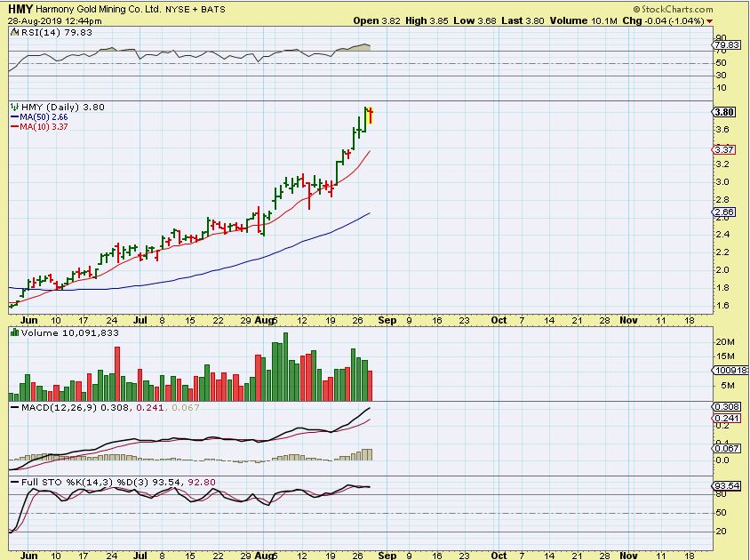Click the 3.80 last price tag on the price axis
Viewport: 750px width, 560px height.
click(724, 112)
